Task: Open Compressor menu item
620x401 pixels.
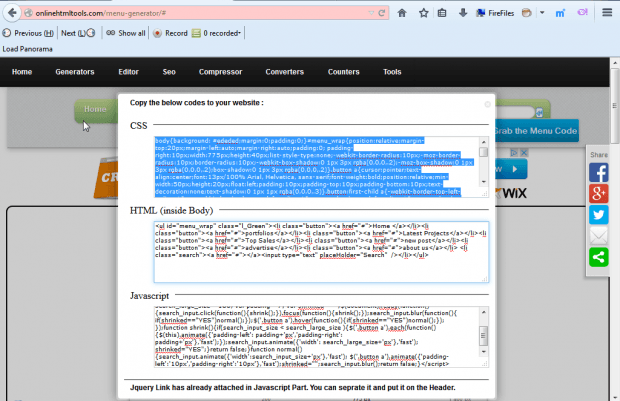Action: coord(220,72)
